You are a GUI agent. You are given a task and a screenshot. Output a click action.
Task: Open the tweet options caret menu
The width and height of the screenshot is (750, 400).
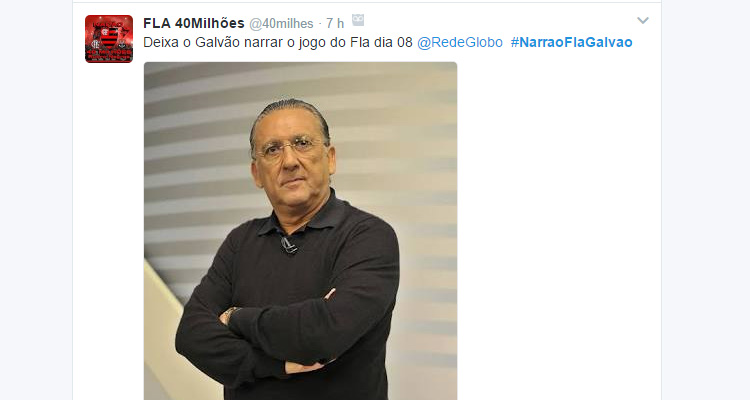pyautogui.click(x=643, y=21)
